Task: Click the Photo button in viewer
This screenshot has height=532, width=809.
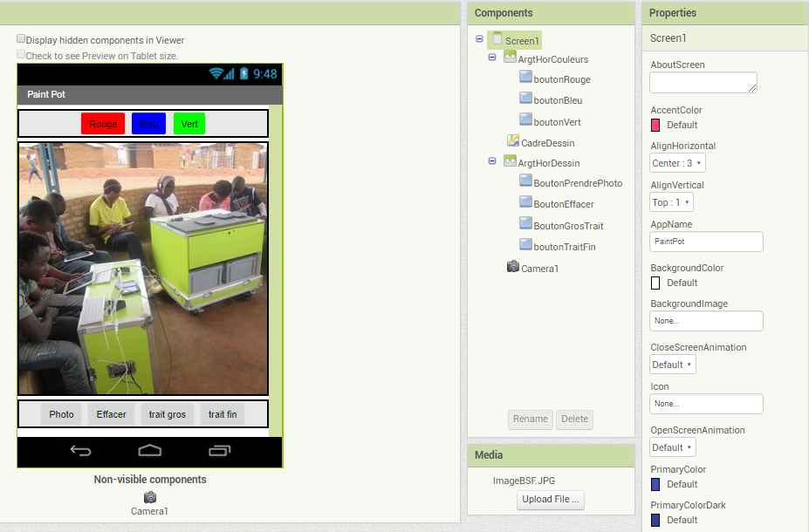Action: [x=61, y=414]
